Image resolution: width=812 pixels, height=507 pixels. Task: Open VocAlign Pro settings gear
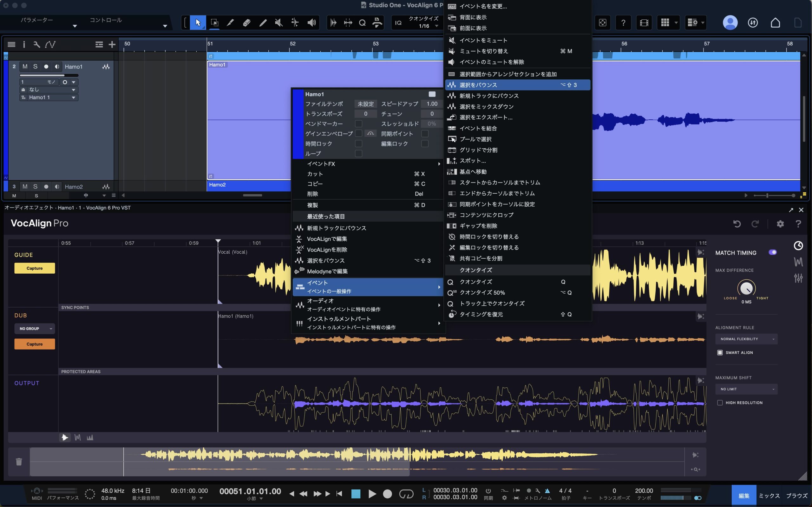[x=780, y=223]
